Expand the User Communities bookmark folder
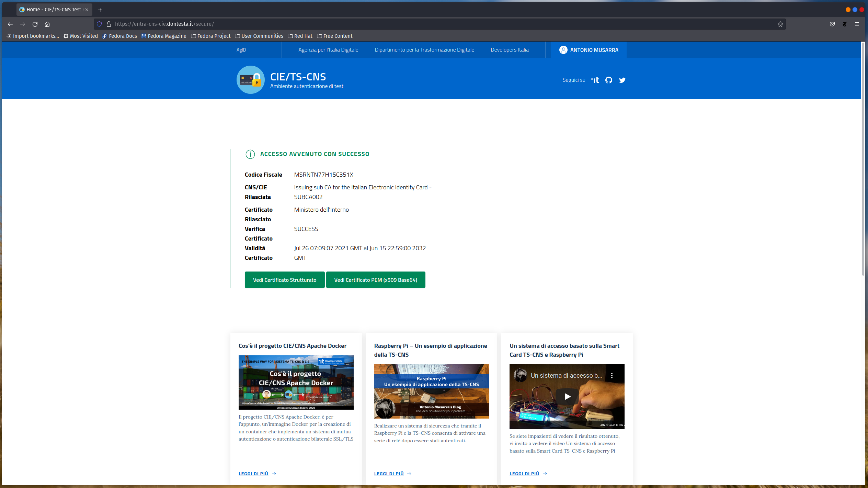Viewport: 868px width, 488px height. point(259,36)
